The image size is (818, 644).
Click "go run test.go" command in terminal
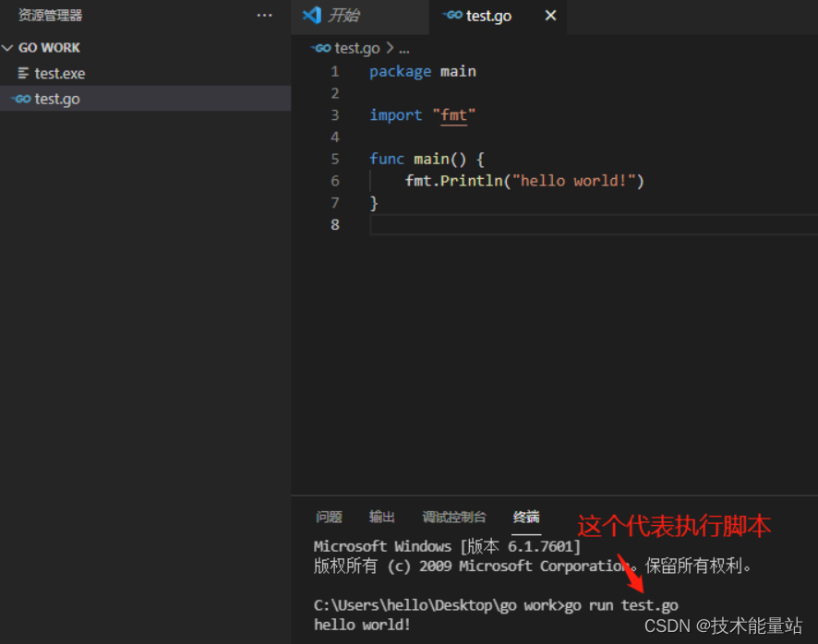(621, 605)
